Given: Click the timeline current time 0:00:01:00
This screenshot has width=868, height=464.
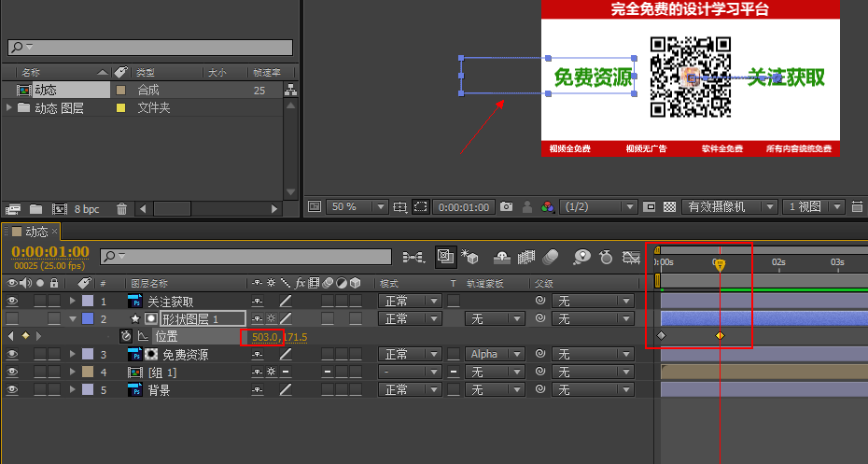Looking at the screenshot, I should click(50, 252).
